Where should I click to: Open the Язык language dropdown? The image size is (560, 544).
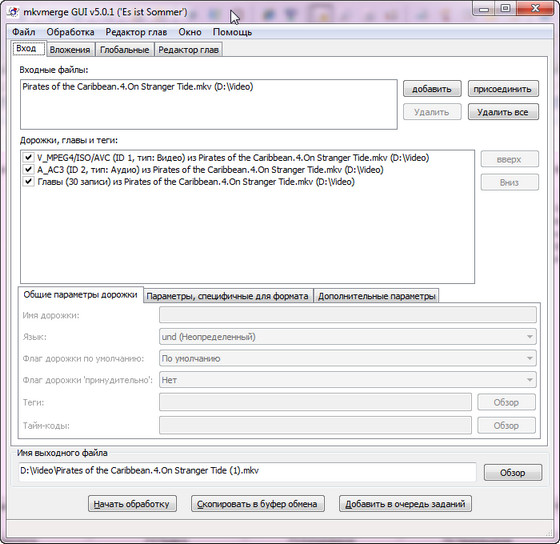pos(348,337)
